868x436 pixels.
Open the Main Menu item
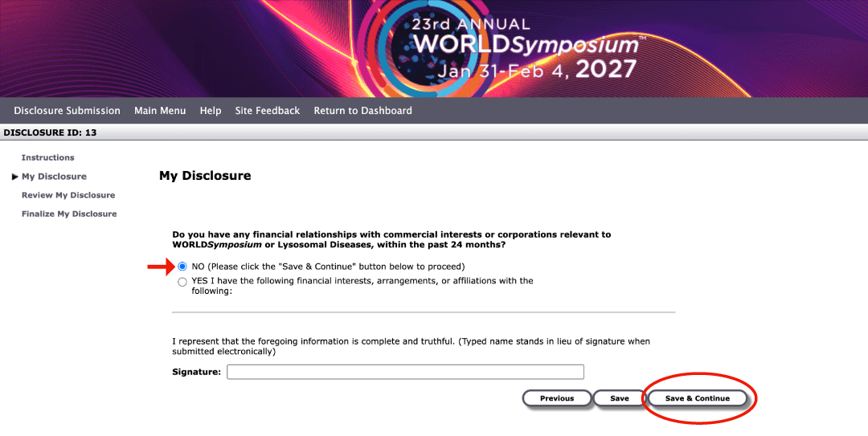(x=160, y=111)
